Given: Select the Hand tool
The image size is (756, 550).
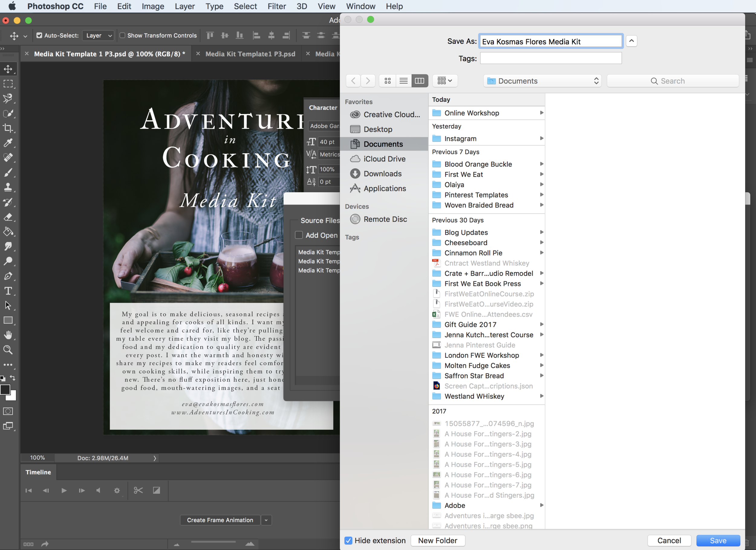Looking at the screenshot, I should pyautogui.click(x=8, y=335).
